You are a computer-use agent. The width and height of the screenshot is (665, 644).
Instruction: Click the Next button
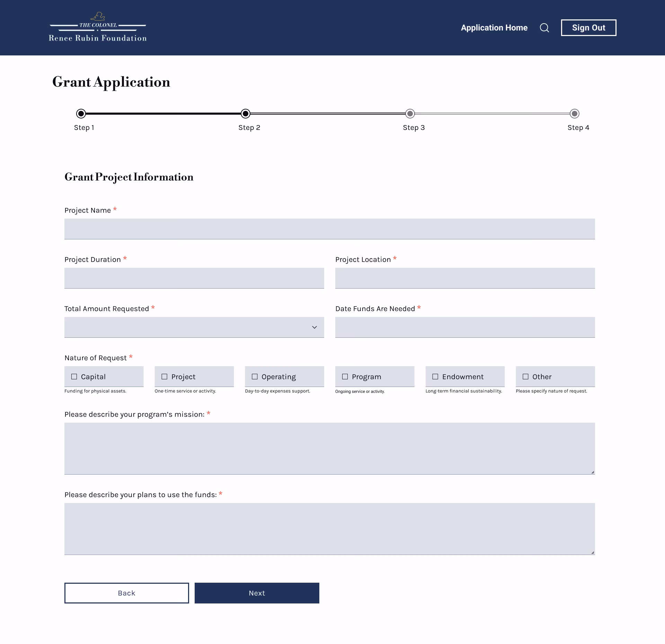(x=257, y=593)
